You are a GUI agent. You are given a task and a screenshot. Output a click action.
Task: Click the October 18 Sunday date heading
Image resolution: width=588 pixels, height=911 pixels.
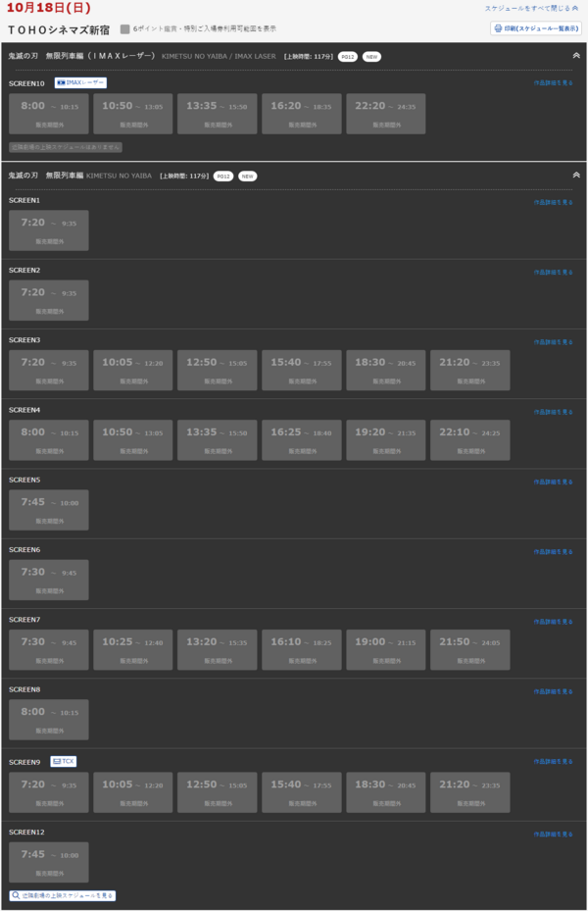point(49,8)
